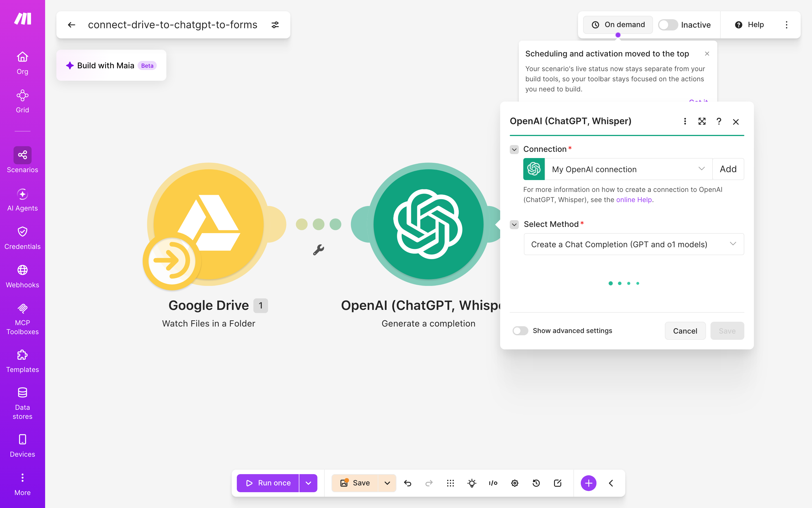The image size is (812, 508).
Task: Collapse the Select Method section
Action: tap(514, 224)
